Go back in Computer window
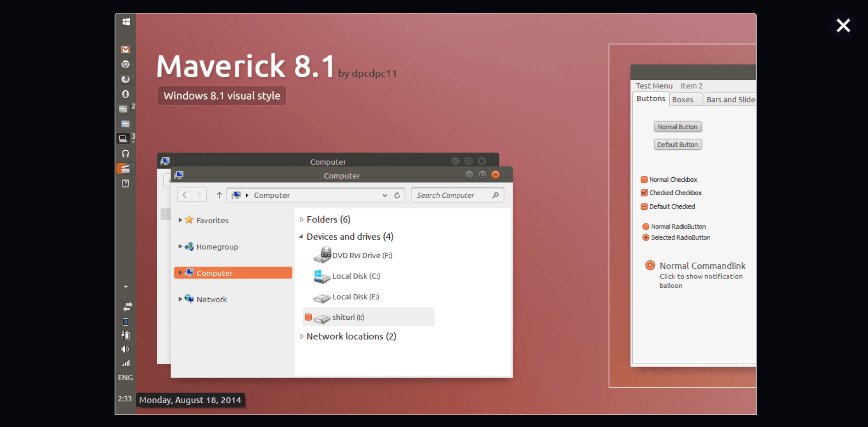Image resolution: width=868 pixels, height=427 pixels. pos(185,195)
